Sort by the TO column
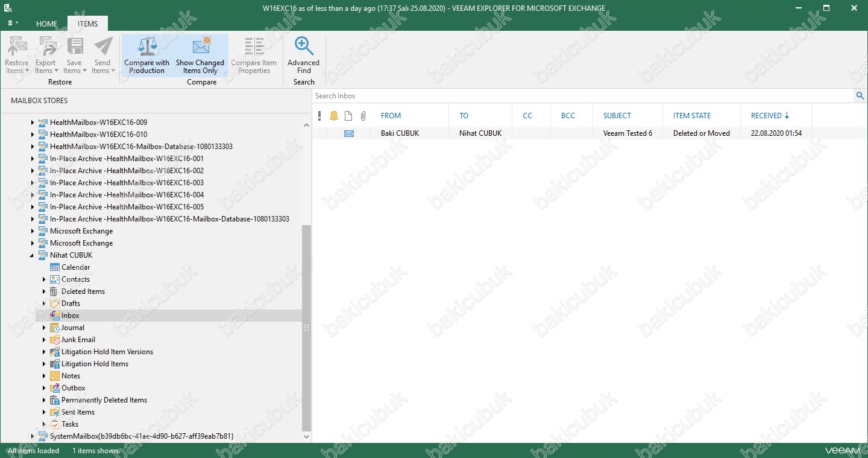The height and width of the screenshot is (458, 868). [x=464, y=116]
